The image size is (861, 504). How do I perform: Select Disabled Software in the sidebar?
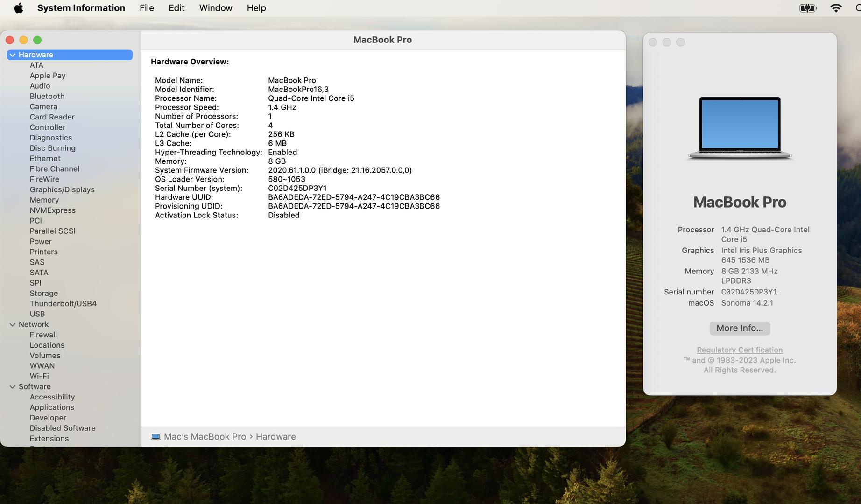pos(63,428)
